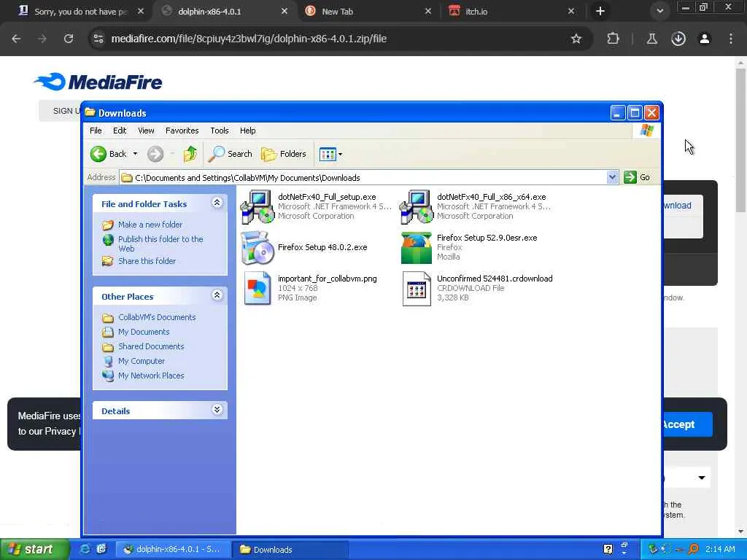Open the Help menu in Explorer
The width and height of the screenshot is (747, 560).
click(247, 131)
